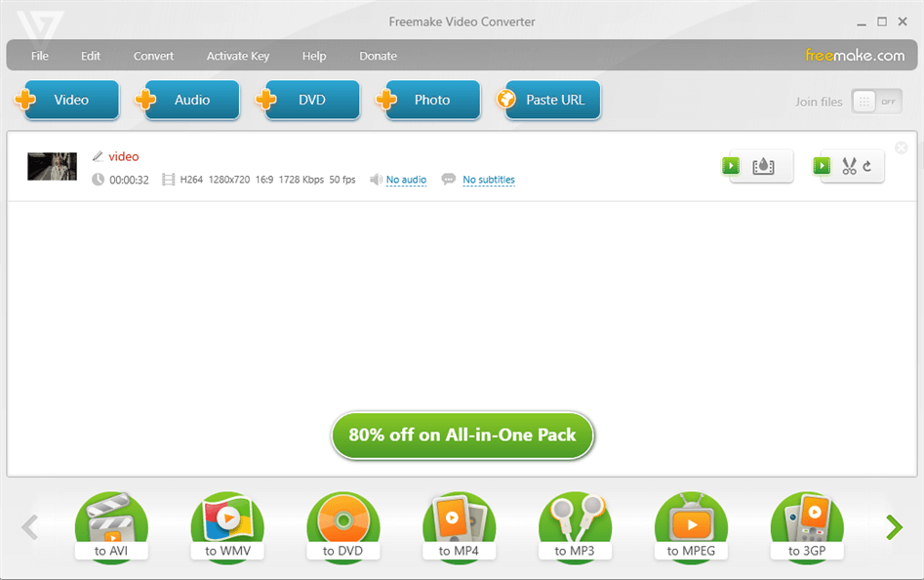Open the File menu
924x580 pixels.
tap(39, 56)
